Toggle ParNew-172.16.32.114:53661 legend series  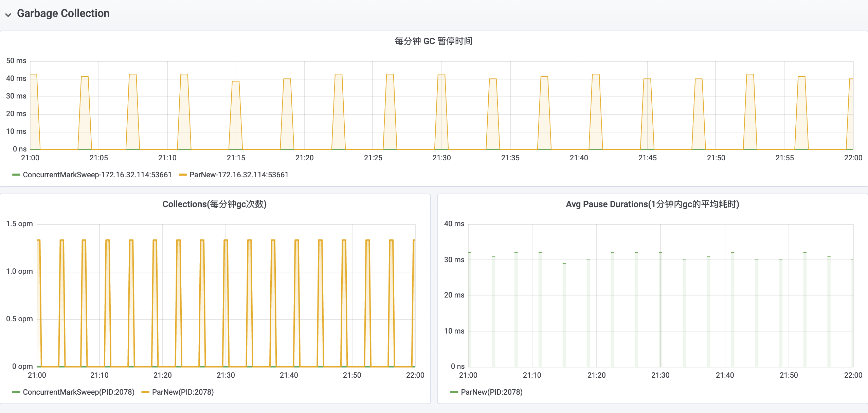pyautogui.click(x=239, y=175)
